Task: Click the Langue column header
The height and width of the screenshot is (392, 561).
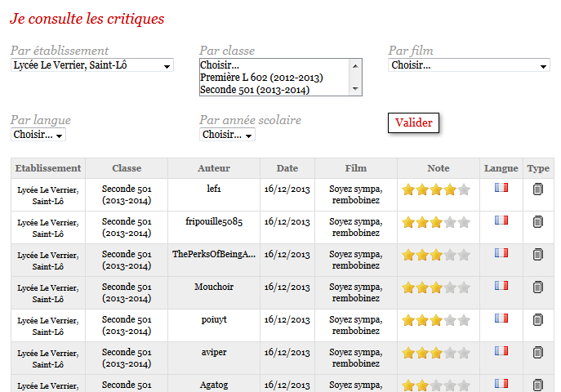Action: pyautogui.click(x=501, y=168)
